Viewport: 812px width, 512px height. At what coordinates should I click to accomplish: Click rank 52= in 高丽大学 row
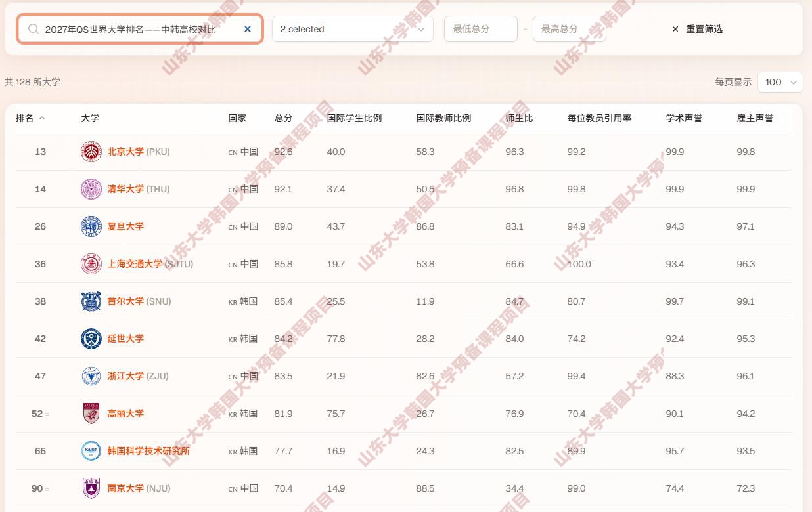40,414
